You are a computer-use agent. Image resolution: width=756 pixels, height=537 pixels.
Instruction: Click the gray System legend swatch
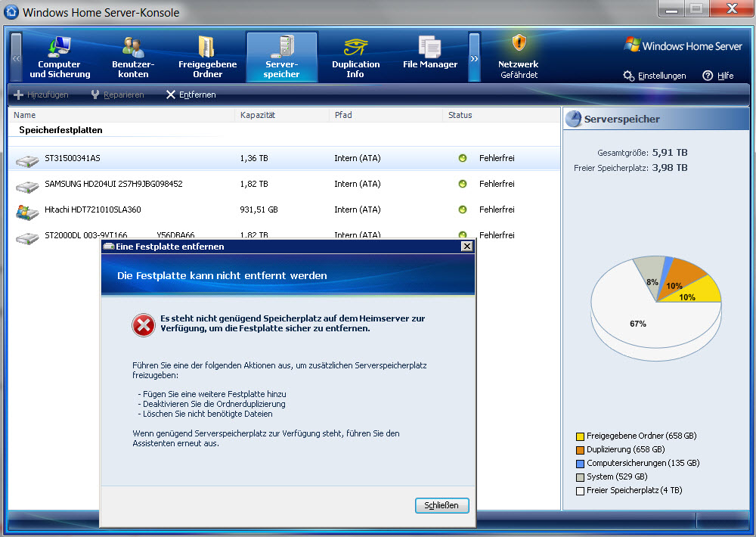pyautogui.click(x=580, y=477)
